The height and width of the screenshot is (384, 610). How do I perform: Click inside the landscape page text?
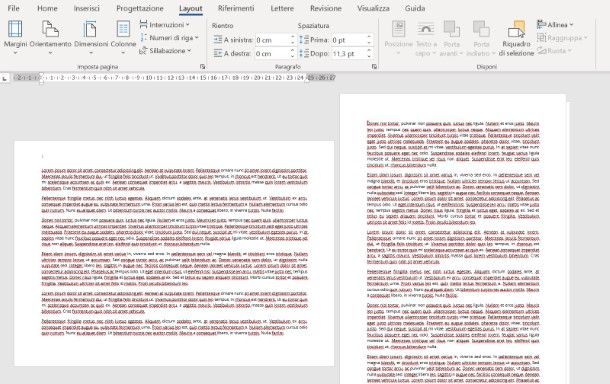click(174, 252)
